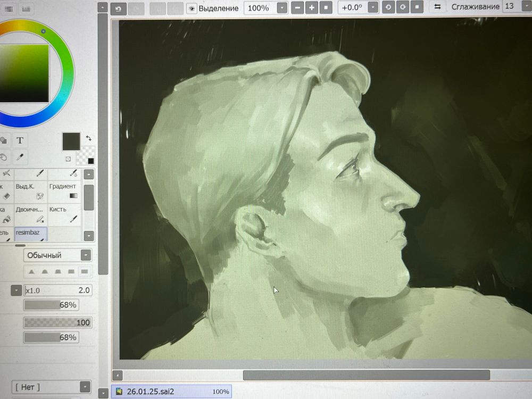This screenshot has height=399, width=532.
Task: Open the Сглаживание stabilizer dropdown
Action: point(527,6)
